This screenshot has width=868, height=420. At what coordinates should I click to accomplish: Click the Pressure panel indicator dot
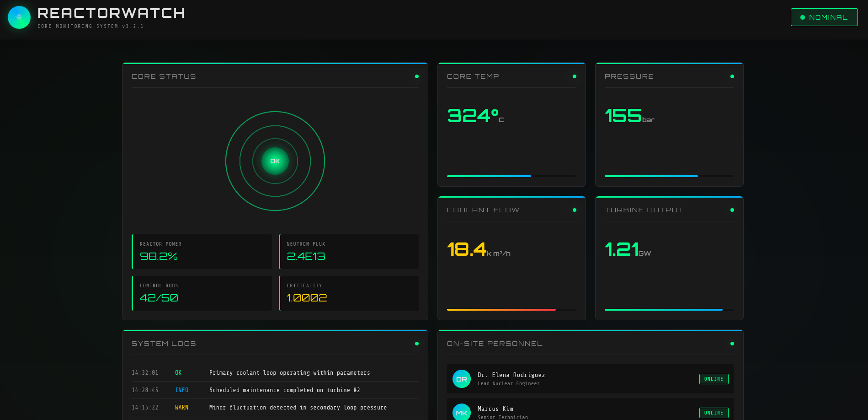[x=732, y=76]
